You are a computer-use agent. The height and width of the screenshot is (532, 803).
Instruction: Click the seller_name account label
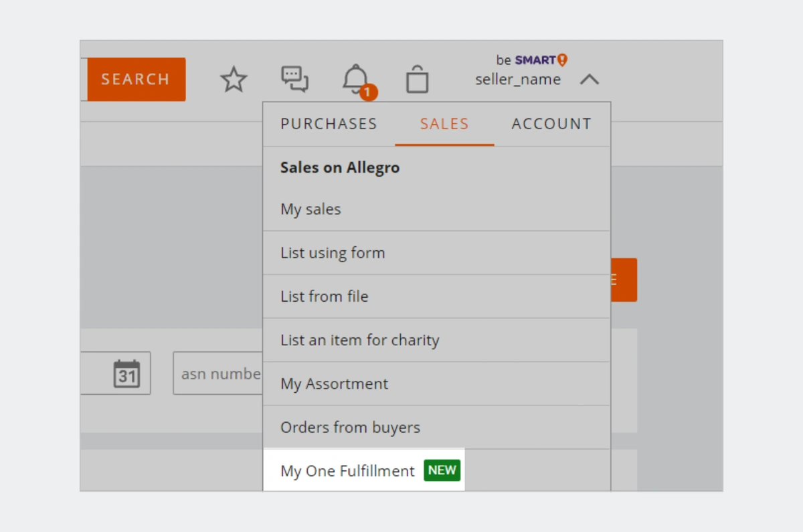point(518,80)
